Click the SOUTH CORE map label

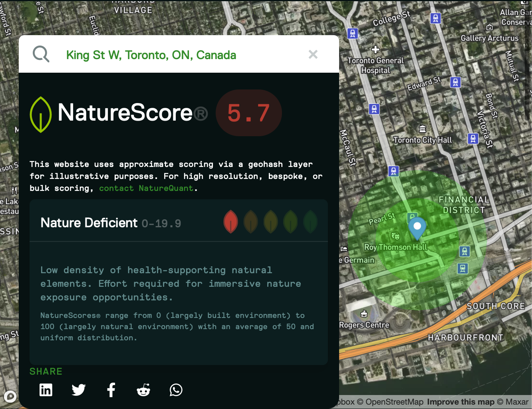496,306
